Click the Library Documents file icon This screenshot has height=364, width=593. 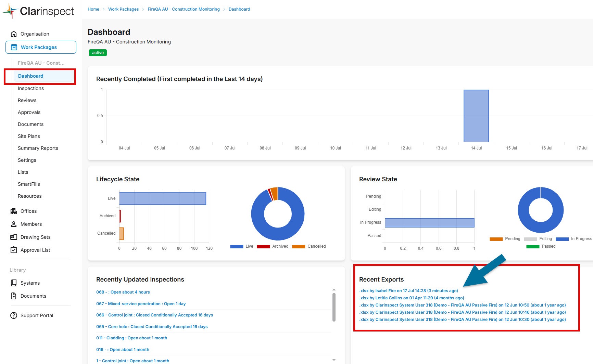14,296
